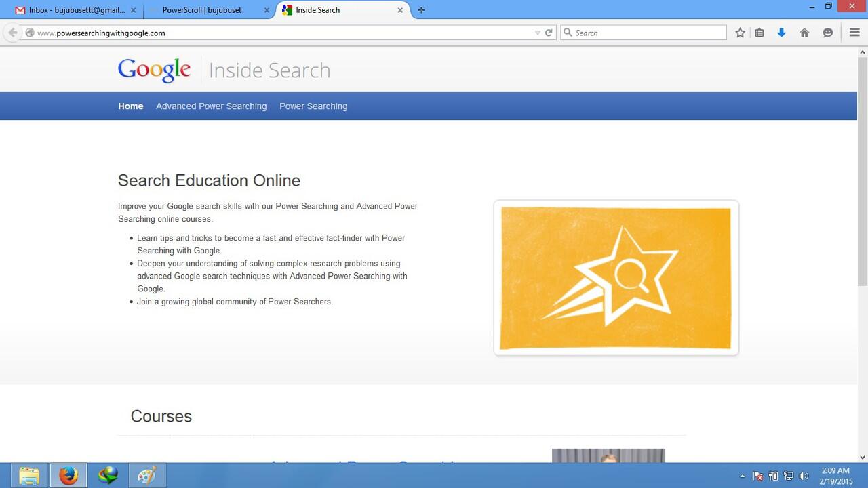
Task: Open network status tray icon
Action: click(789, 476)
